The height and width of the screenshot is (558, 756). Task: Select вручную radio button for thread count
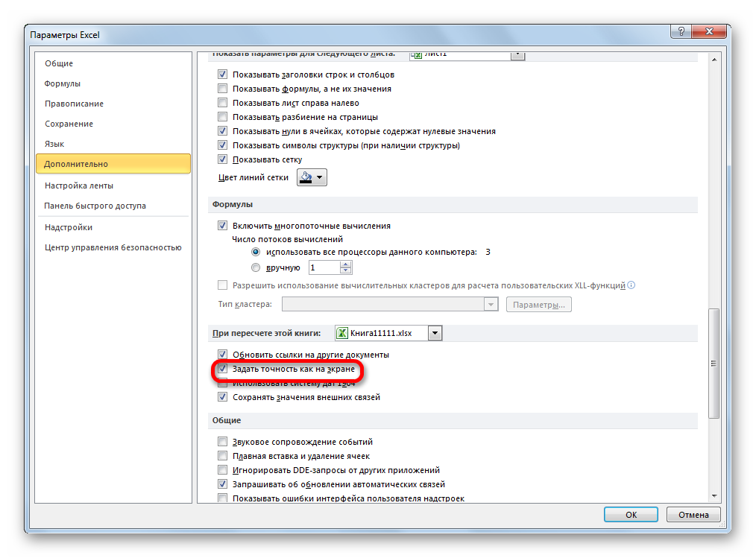[256, 267]
